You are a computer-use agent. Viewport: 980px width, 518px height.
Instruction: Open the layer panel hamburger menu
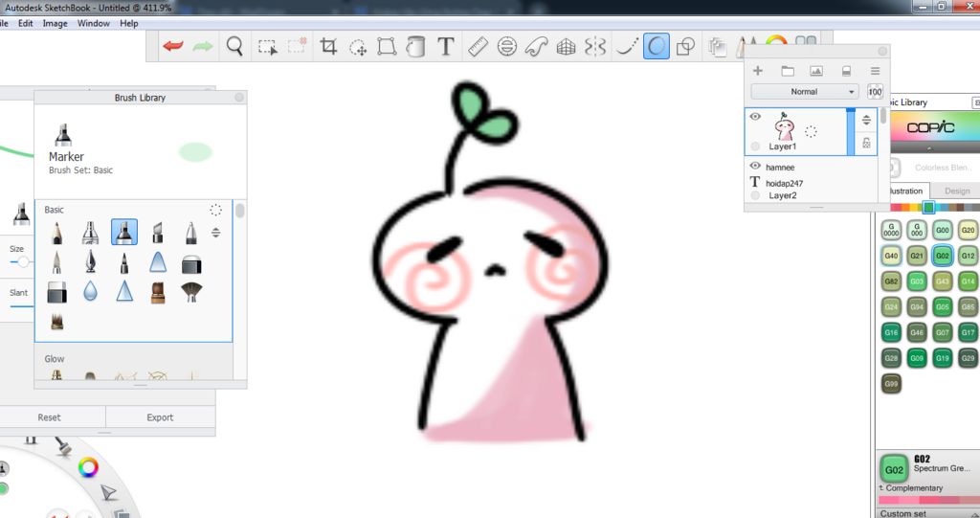[874, 71]
